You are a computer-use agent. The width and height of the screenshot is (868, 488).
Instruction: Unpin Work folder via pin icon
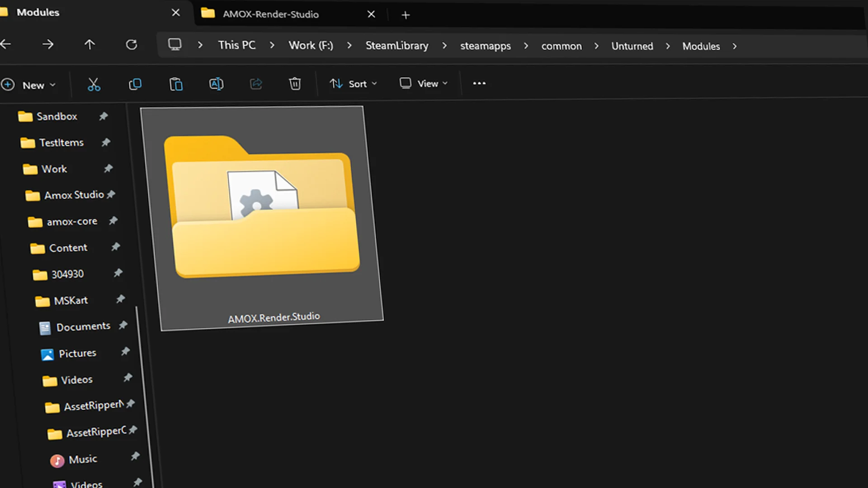click(x=108, y=169)
